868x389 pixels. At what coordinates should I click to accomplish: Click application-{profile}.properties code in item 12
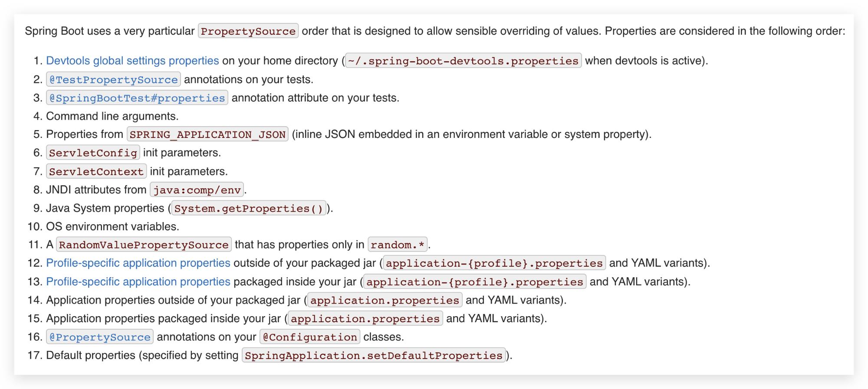(494, 263)
